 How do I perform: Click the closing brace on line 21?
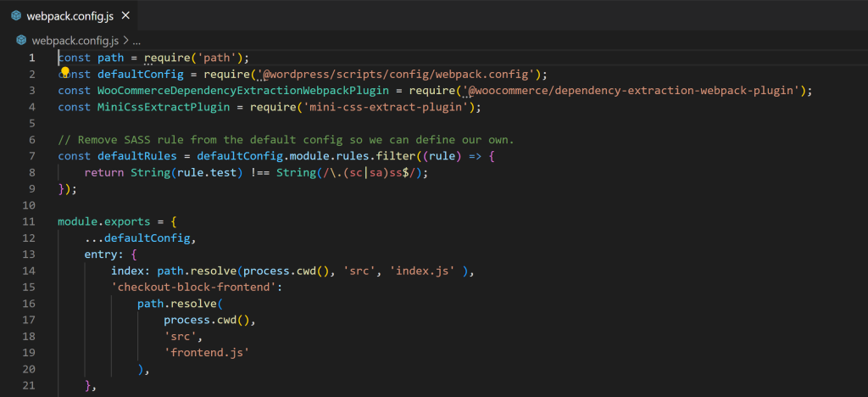point(87,385)
